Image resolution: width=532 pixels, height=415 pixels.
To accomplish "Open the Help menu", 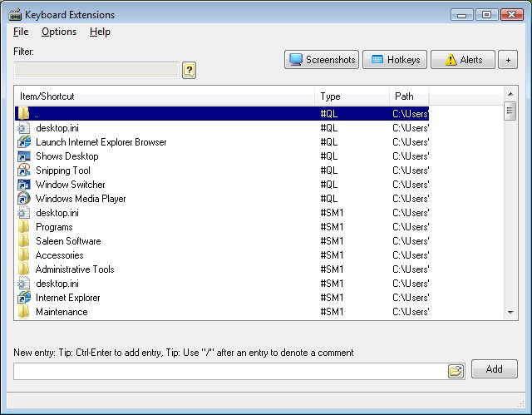I will [100, 32].
